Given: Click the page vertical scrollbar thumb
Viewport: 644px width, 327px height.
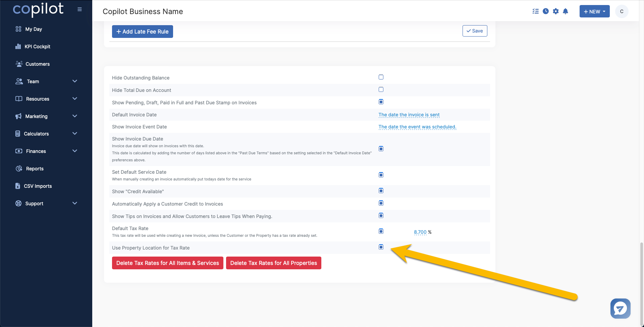Looking at the screenshot, I should [642, 283].
